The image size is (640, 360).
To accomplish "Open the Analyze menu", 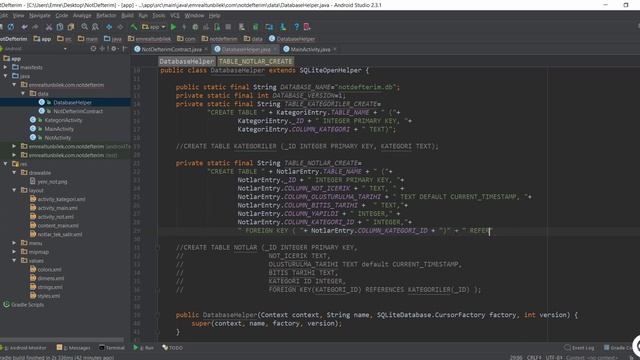I will (x=82, y=16).
